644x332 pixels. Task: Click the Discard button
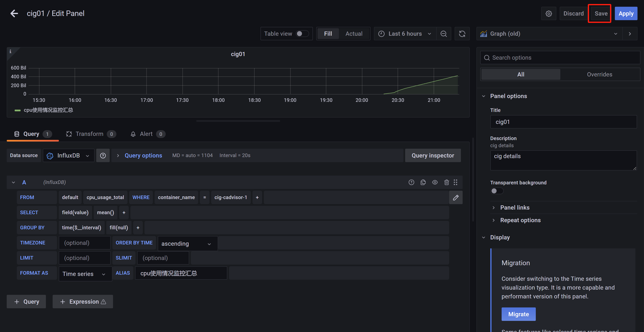(x=573, y=13)
